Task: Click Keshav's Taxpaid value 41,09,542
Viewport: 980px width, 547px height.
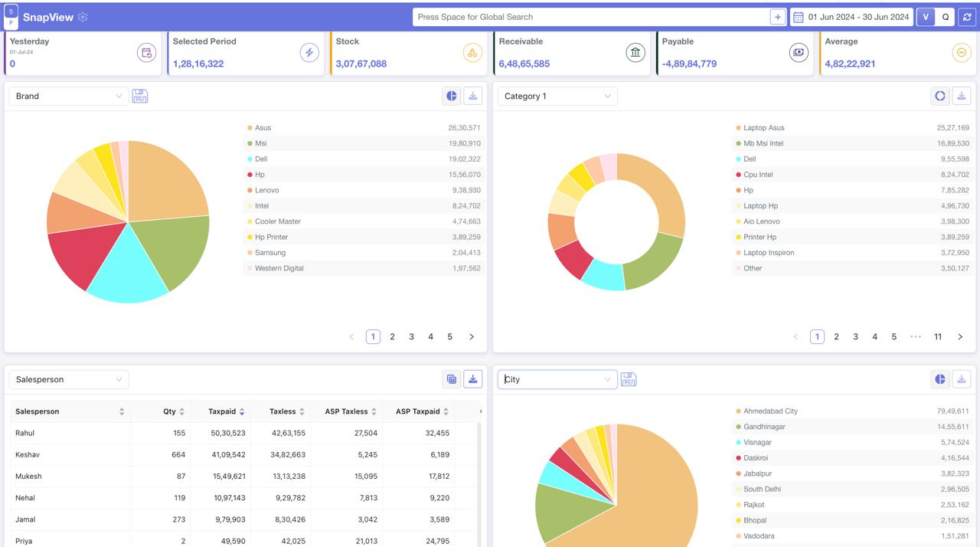Action: (227, 454)
